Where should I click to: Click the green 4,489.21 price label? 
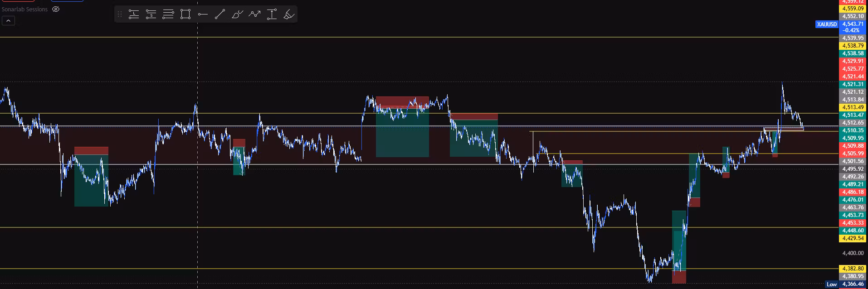pos(853,184)
